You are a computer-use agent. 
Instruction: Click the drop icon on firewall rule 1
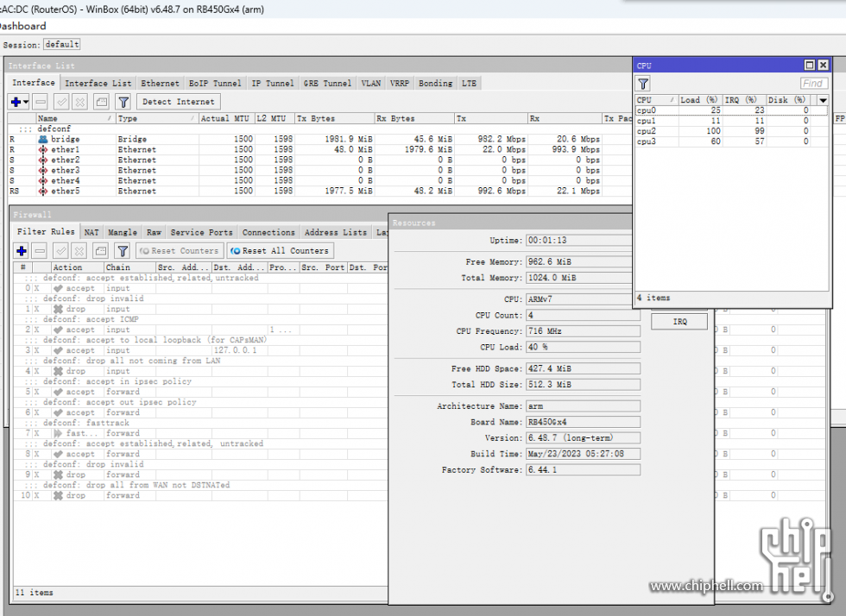[x=59, y=309]
